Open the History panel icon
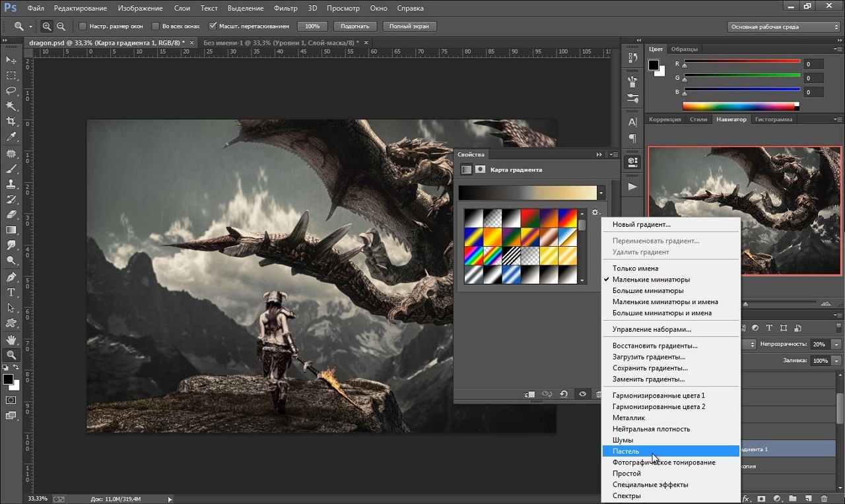845x504 pixels. 632,57
